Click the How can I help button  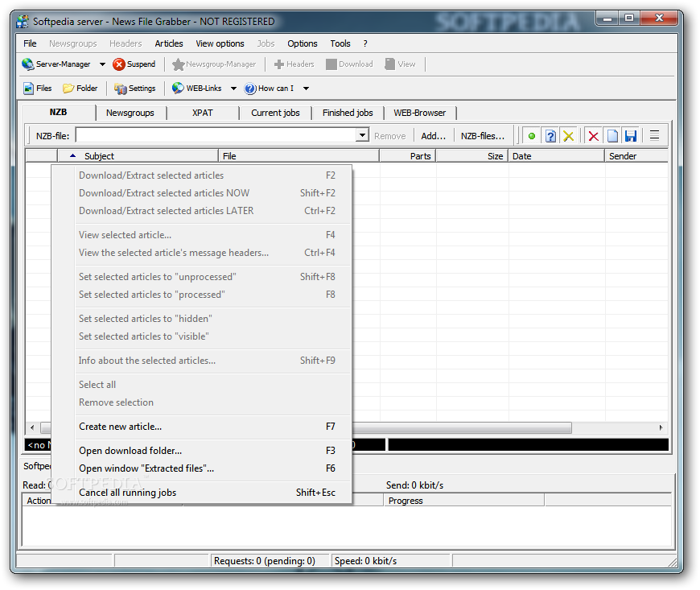coord(270,89)
